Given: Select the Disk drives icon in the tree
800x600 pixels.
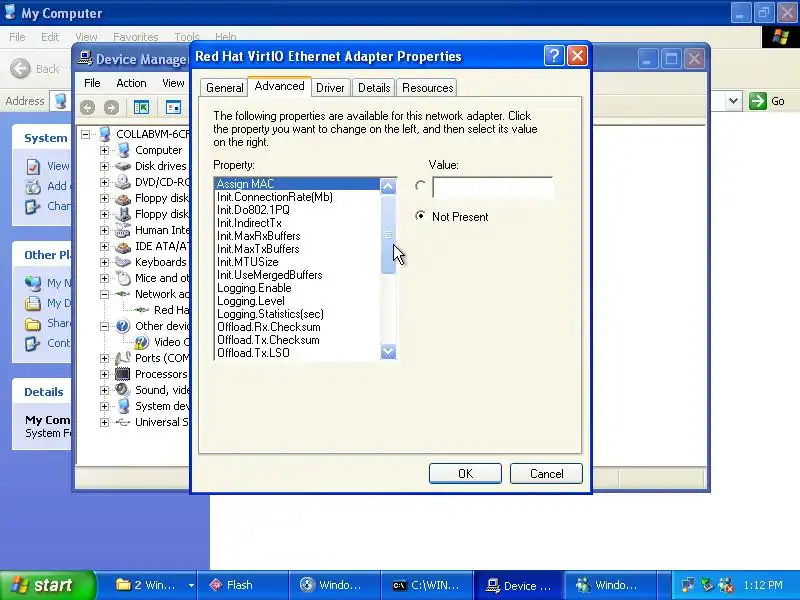Looking at the screenshot, I should [123, 166].
